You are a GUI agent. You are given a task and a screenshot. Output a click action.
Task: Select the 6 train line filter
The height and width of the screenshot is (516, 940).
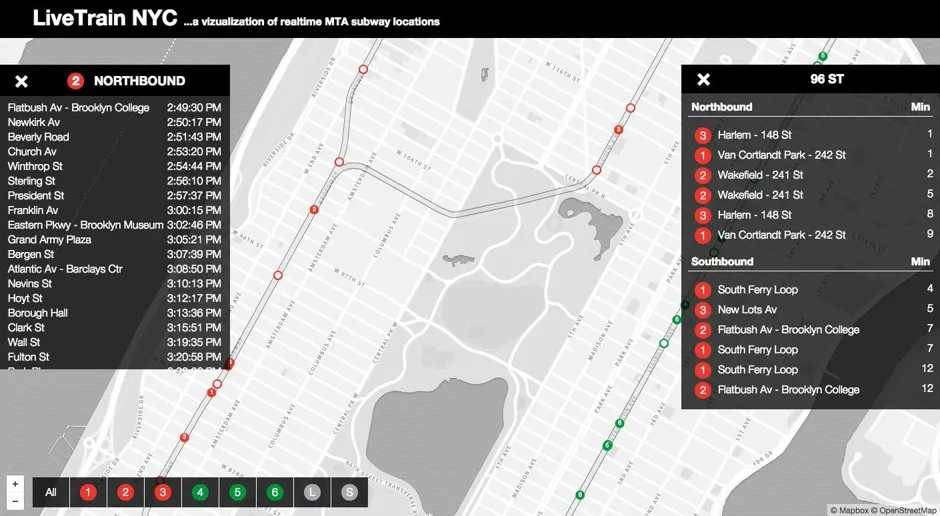pos(274,492)
